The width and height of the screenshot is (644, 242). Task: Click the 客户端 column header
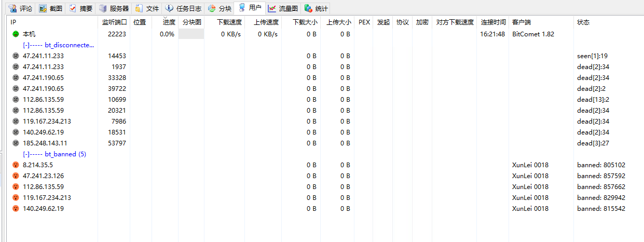[x=521, y=22]
